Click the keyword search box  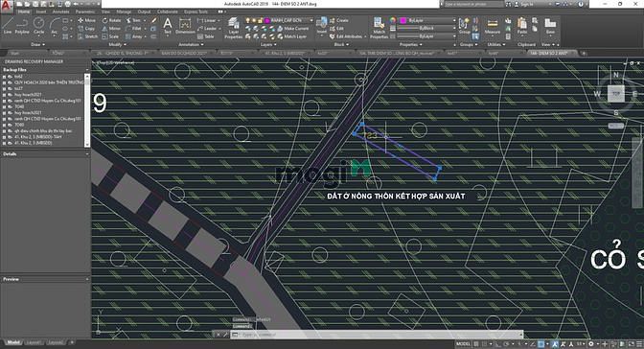[x=473, y=4]
